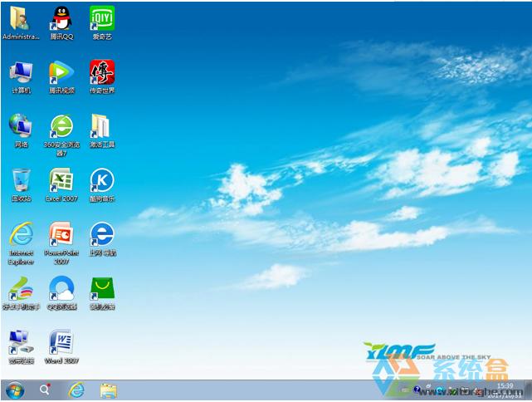Click the Windows Start button
The width and height of the screenshot is (532, 402).
coord(15,390)
